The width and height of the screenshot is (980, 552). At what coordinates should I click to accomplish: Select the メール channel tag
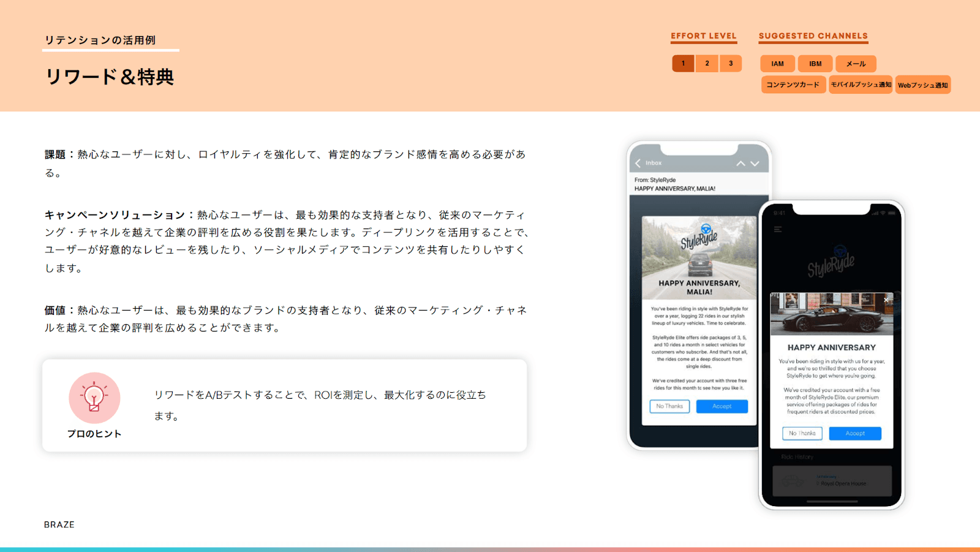click(856, 64)
